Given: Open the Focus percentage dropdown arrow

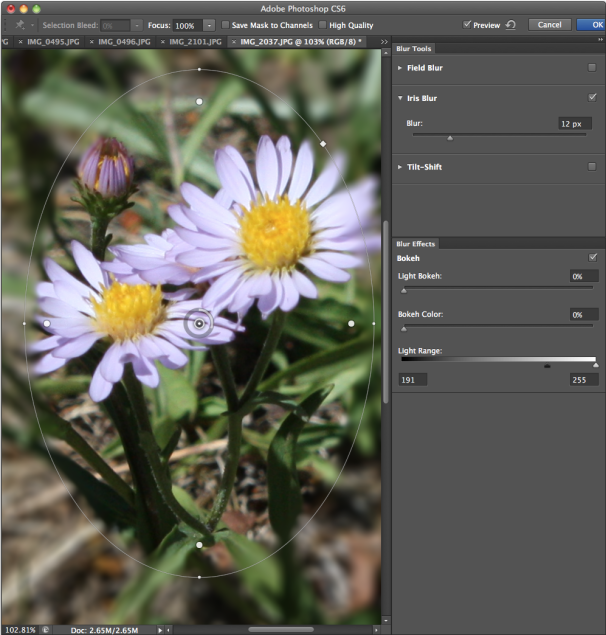Looking at the screenshot, I should (x=209, y=24).
